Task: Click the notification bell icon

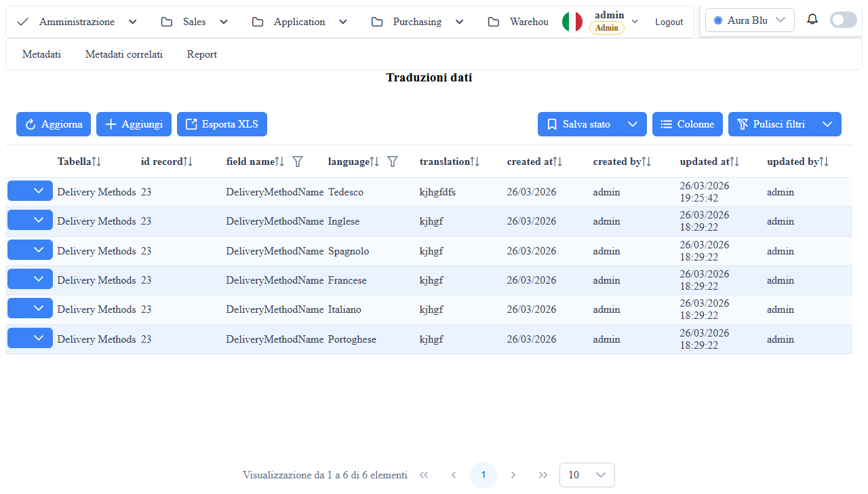Action: click(x=812, y=20)
